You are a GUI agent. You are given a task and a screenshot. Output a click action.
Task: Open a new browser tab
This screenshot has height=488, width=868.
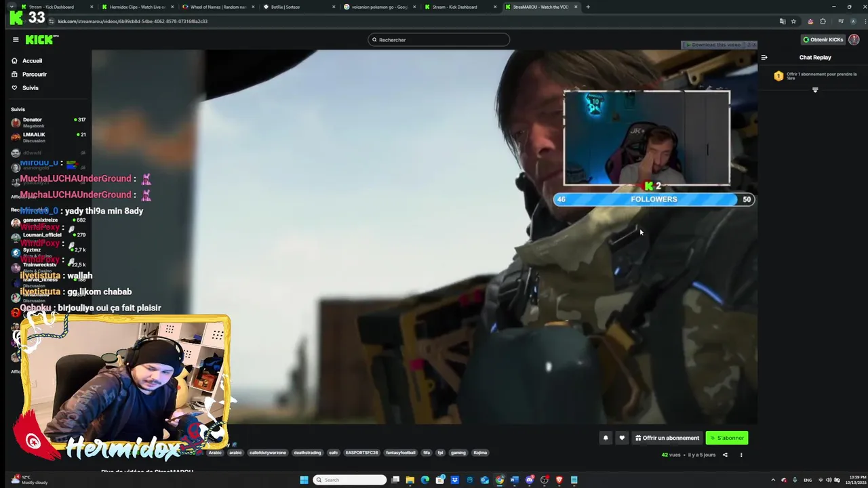pos(588,7)
